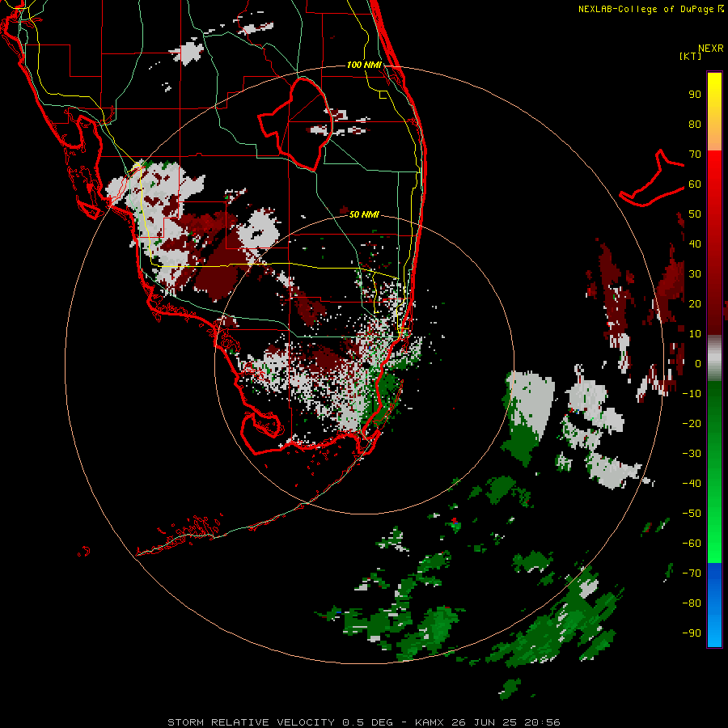Click the NEXR label above the color bar
This screenshot has height=728, width=728.
point(711,49)
